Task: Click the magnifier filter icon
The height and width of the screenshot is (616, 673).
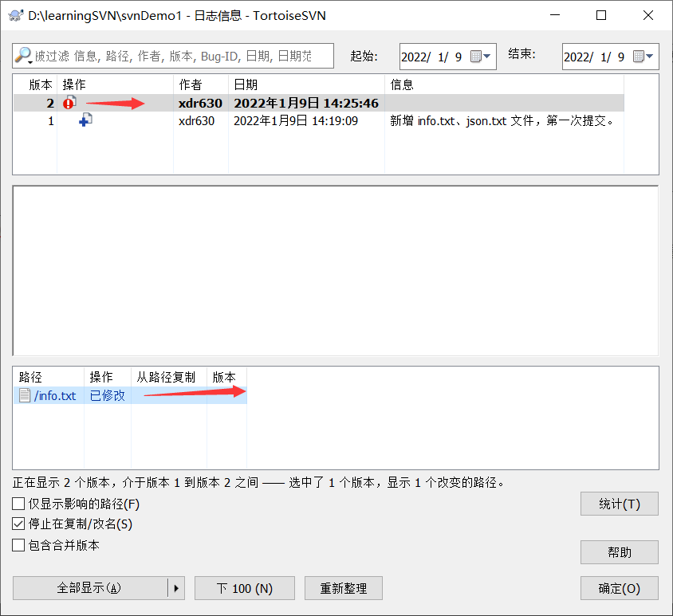Action: coord(23,56)
